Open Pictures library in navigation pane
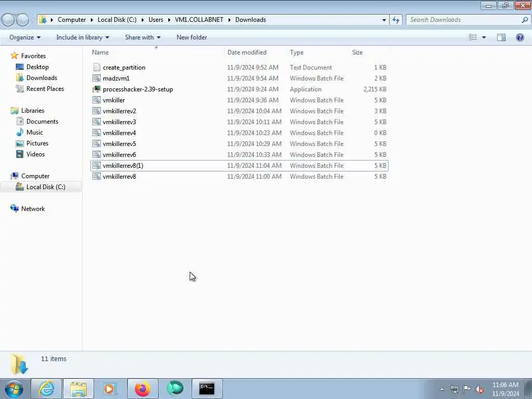Viewport: 532px width, 399px height. tap(37, 143)
